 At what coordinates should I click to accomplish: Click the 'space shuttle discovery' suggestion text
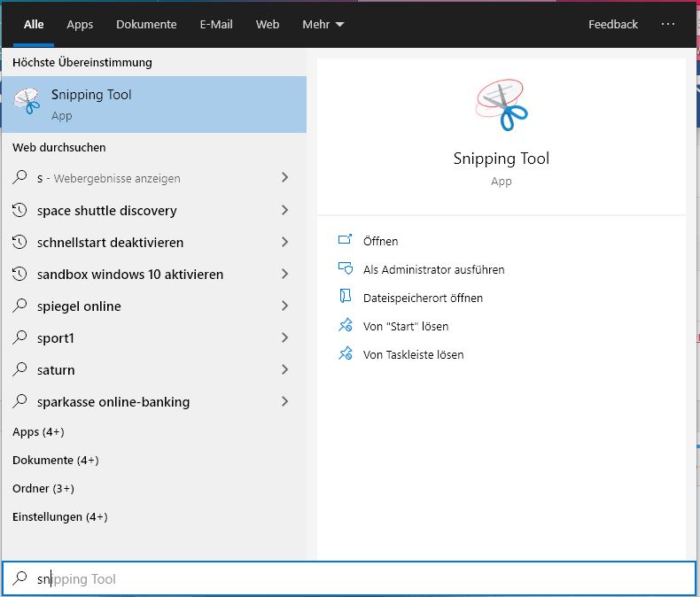(106, 210)
